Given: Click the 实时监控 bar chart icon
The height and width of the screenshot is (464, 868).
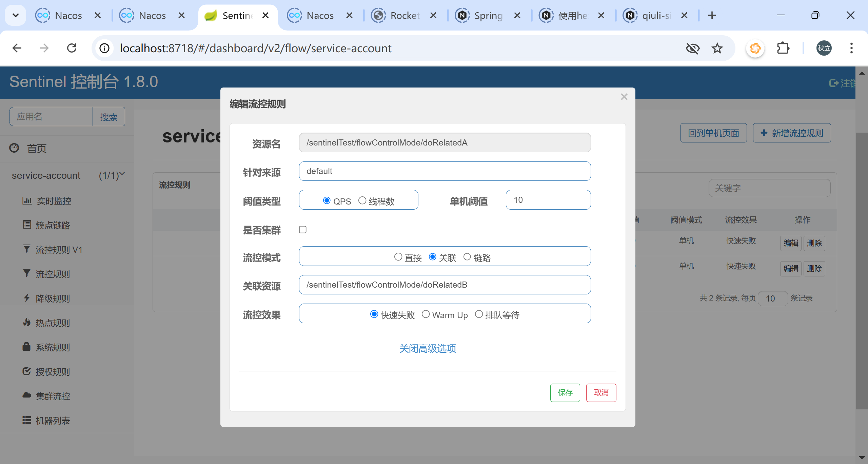Looking at the screenshot, I should point(27,201).
